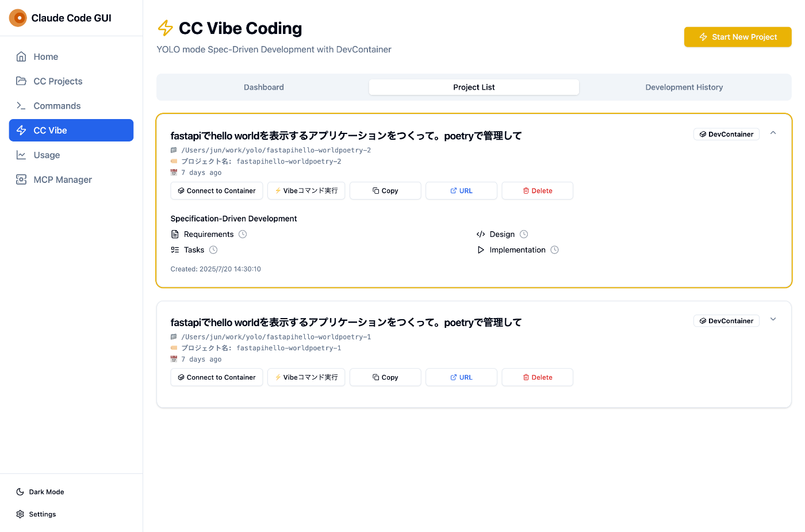The height and width of the screenshot is (532, 805).
Task: Switch to the Project List tab
Action: pyautogui.click(x=474, y=87)
